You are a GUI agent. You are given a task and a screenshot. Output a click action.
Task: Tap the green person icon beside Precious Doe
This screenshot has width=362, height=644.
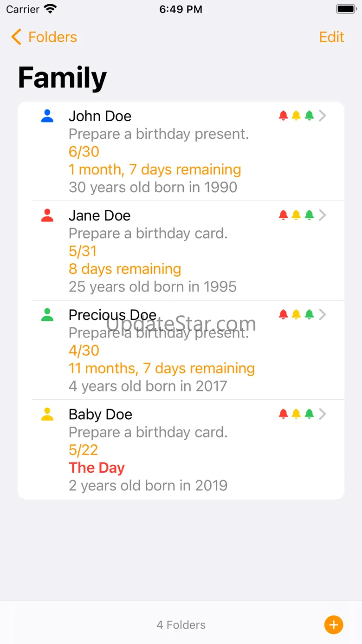click(x=47, y=315)
